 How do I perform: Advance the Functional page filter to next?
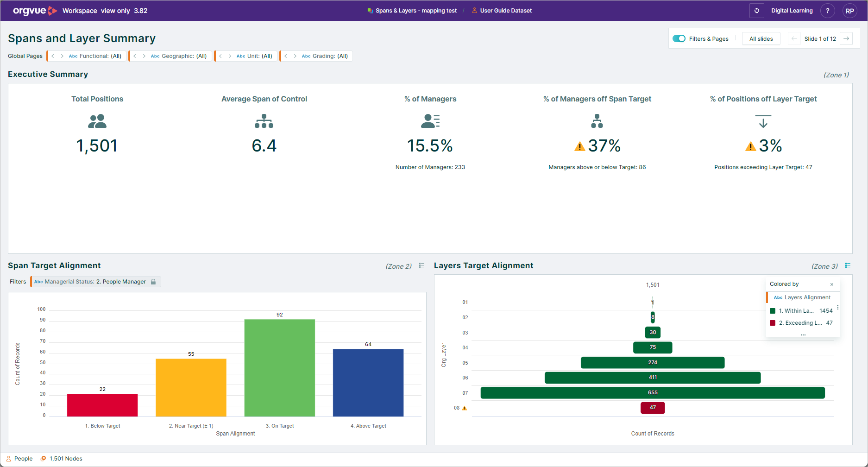click(62, 56)
